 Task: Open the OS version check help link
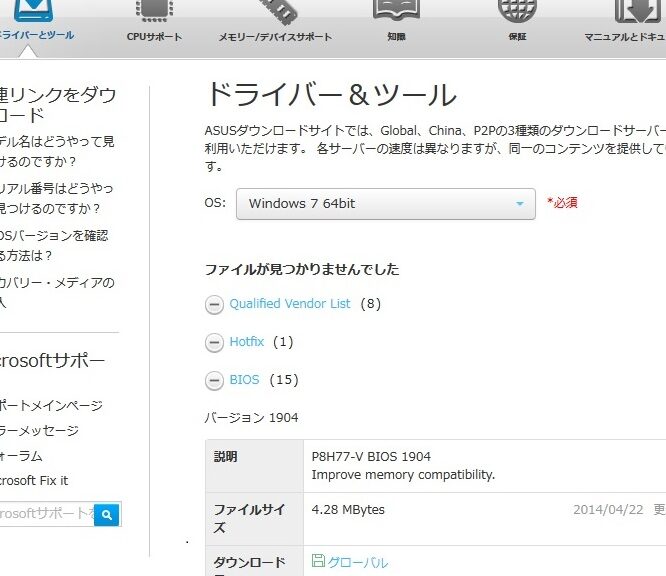(x=54, y=246)
